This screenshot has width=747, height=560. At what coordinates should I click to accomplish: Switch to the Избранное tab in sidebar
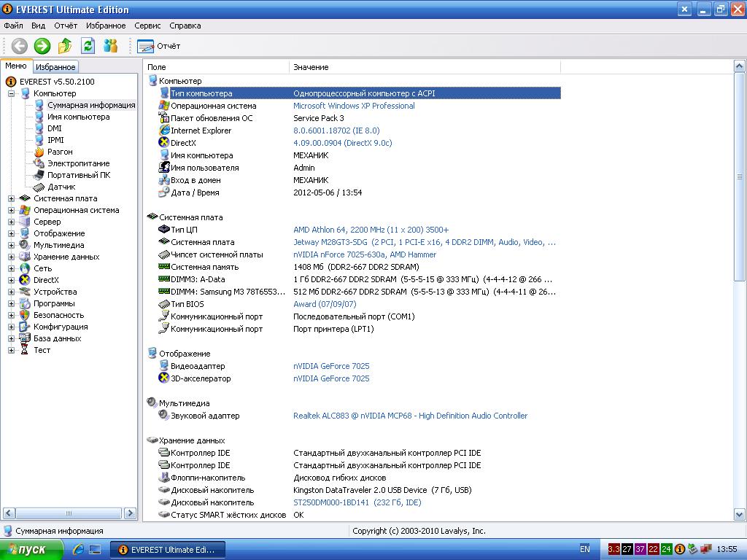pyautogui.click(x=55, y=67)
